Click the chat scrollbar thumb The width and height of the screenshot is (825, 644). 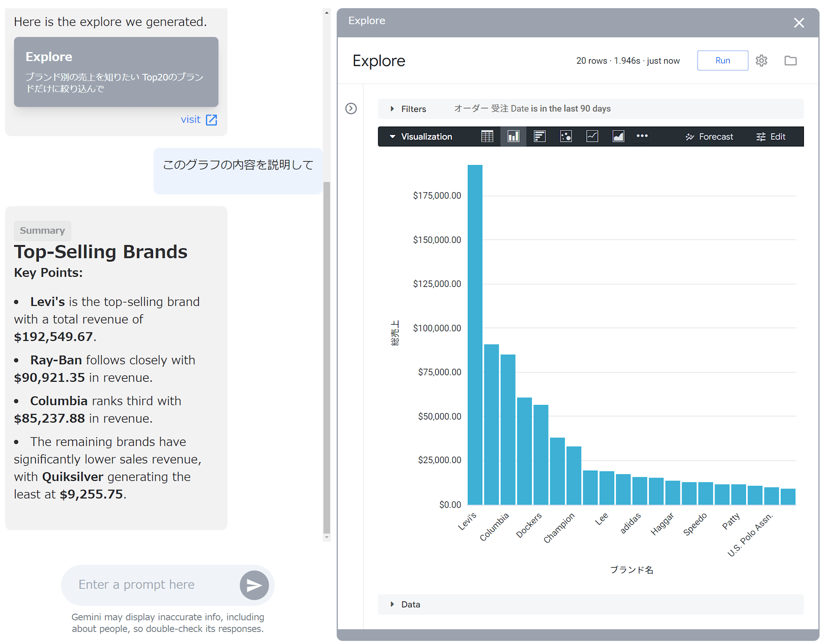327,357
